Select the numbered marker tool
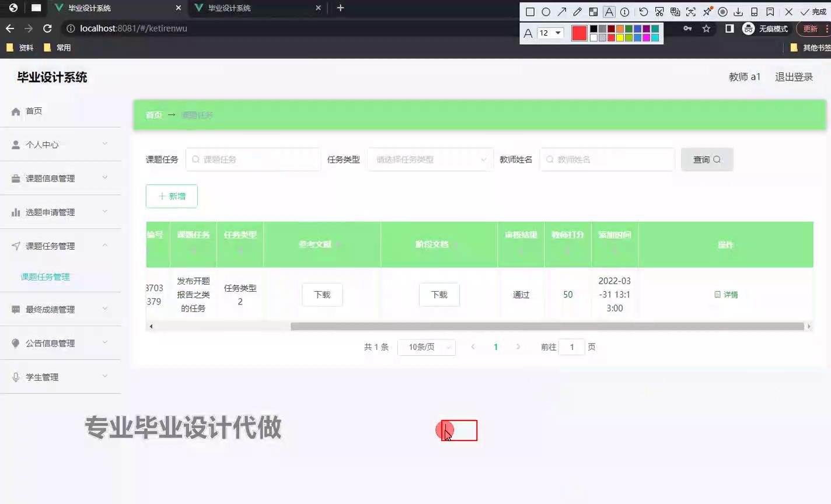Viewport: 831px width, 504px height. [624, 12]
